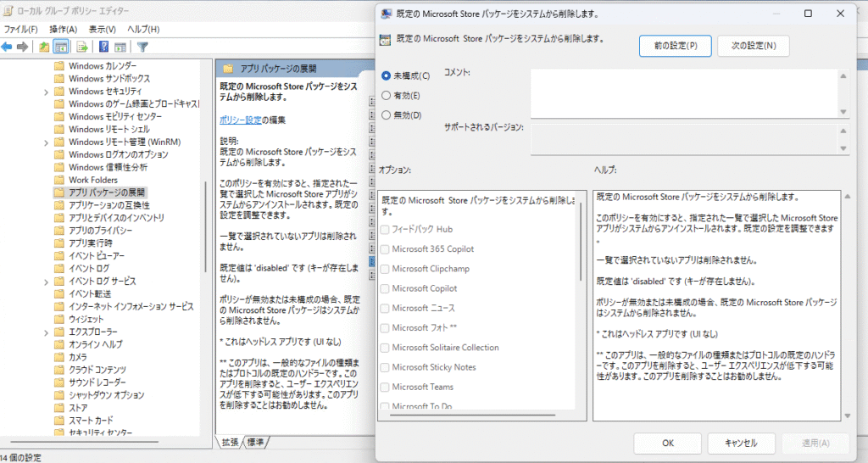Switch to the 拡張 tab
The width and height of the screenshot is (868, 463).
tap(230, 442)
